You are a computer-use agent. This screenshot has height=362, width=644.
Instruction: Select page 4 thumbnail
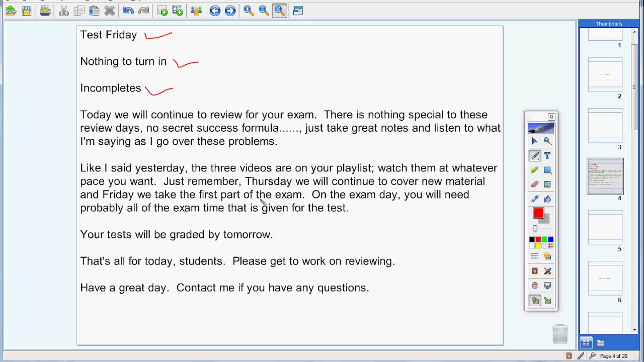[605, 176]
